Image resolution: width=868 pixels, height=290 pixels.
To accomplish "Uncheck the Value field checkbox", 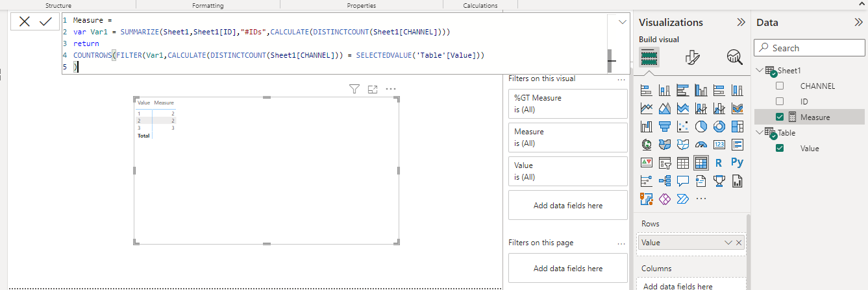I will (x=780, y=148).
